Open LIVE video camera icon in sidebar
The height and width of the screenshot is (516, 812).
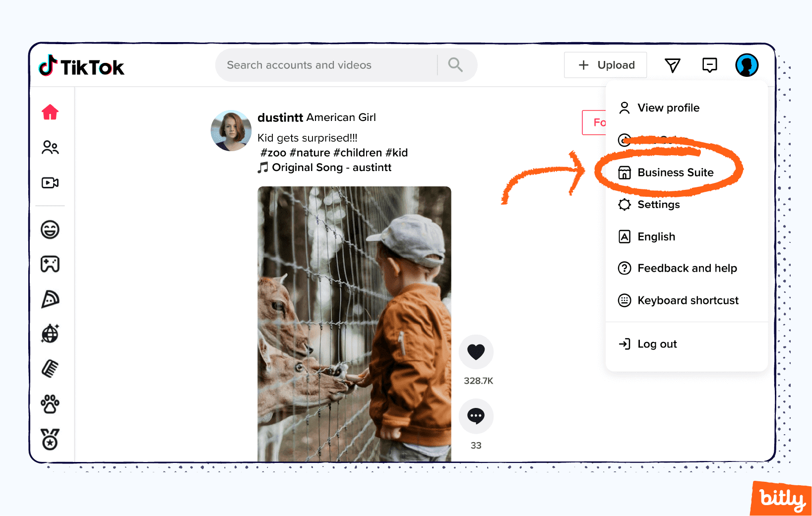coord(50,183)
